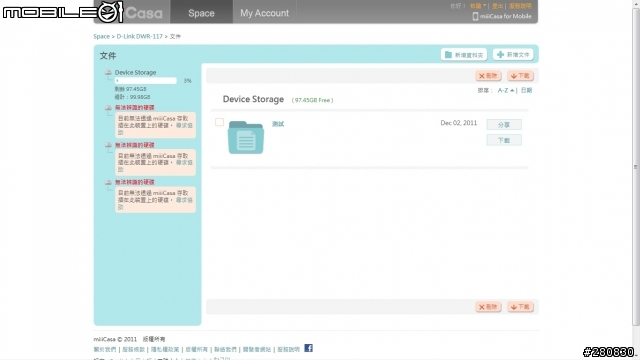Open D-Link DWR-117 in the breadcrumb
The height and width of the screenshot is (360, 640).
click(140, 36)
